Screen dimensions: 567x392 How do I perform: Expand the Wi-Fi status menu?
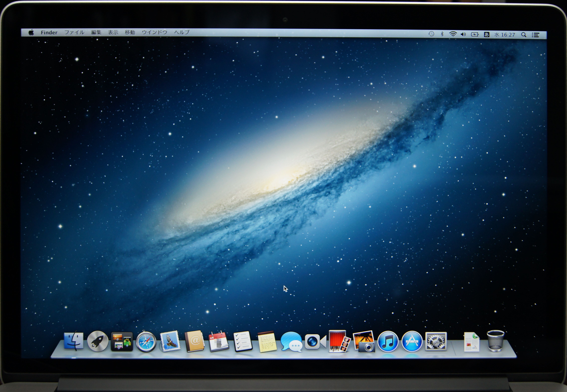tap(453, 34)
